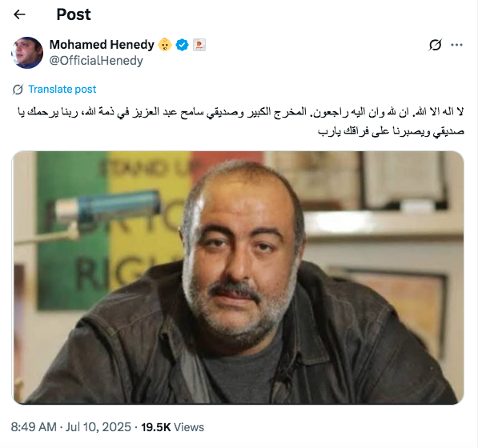The width and height of the screenshot is (482, 448).
Task: Click the blue verified checkmark badge
Action: 182,45
